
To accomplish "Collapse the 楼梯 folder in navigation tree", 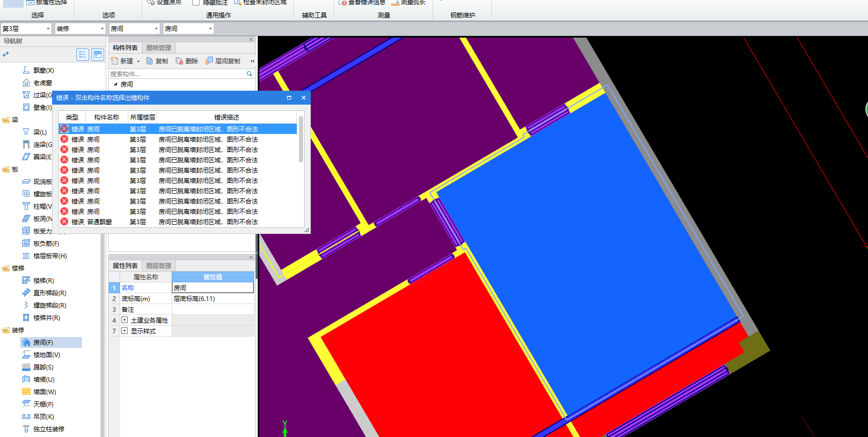I will coord(6,268).
